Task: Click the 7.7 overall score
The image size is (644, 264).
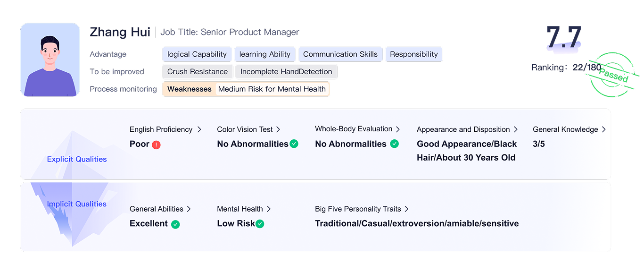Action: pyautogui.click(x=564, y=37)
